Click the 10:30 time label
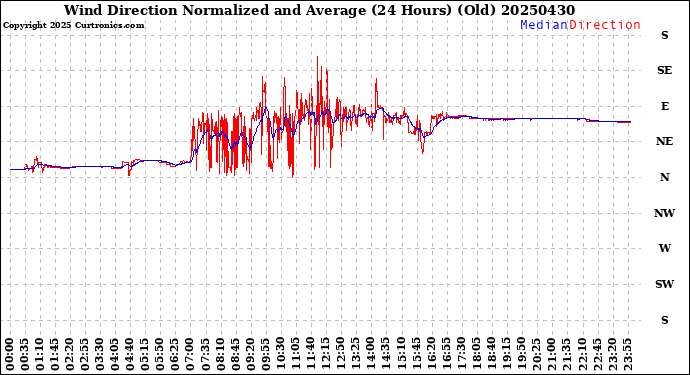This screenshot has height=375, width=690. (280, 354)
